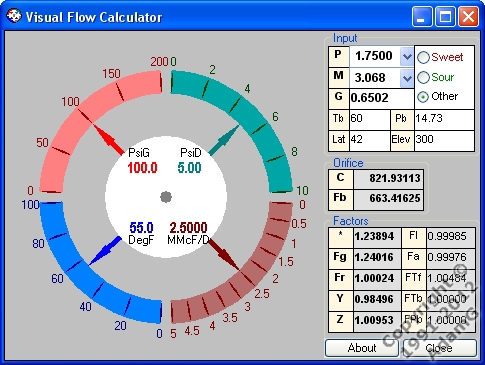485x365 pixels.
Task: Select the Other gas radio button
Action: (x=423, y=97)
